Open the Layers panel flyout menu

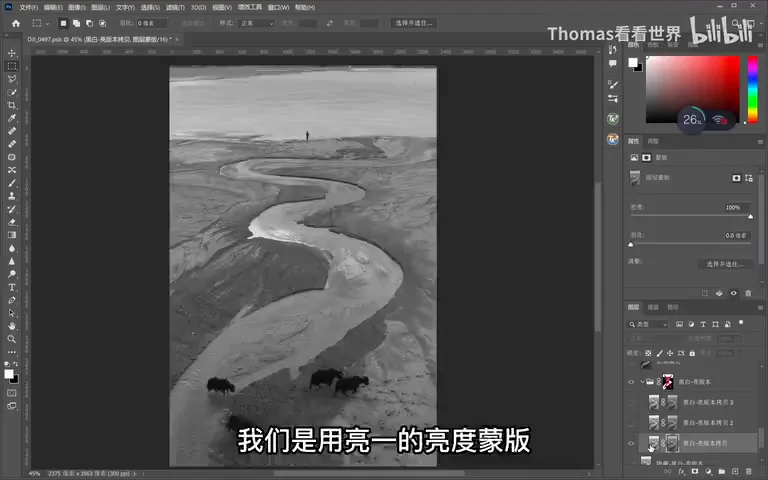[760, 308]
